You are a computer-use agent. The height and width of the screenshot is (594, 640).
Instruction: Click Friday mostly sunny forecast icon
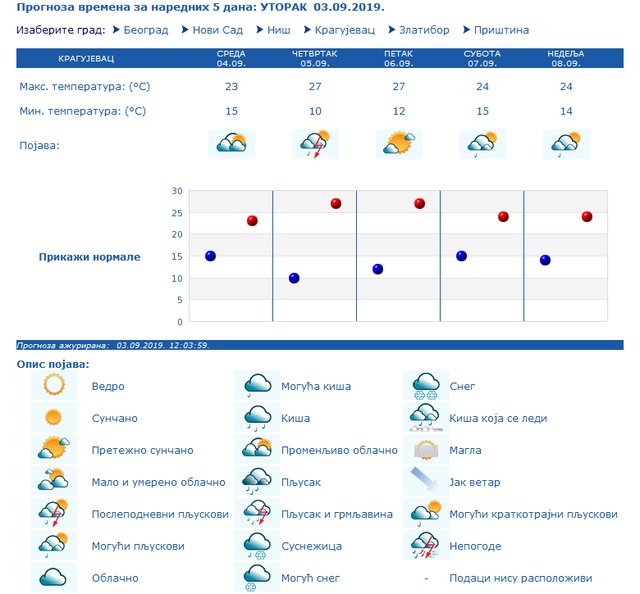pos(399,144)
